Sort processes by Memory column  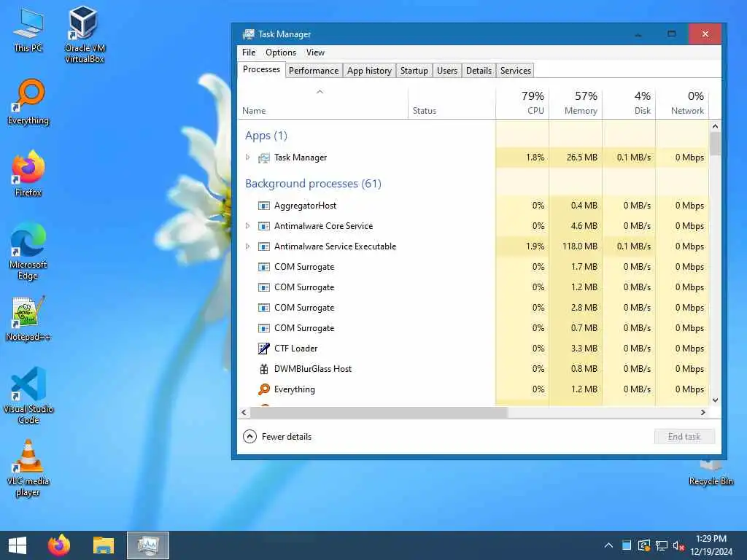[576, 102]
